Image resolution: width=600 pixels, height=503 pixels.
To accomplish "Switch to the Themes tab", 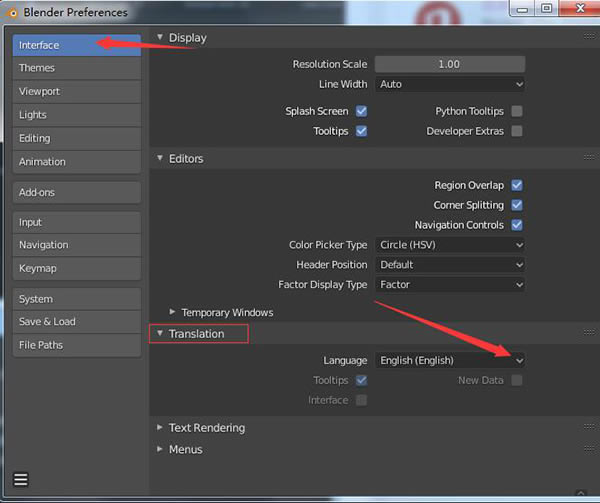I will pyautogui.click(x=76, y=68).
